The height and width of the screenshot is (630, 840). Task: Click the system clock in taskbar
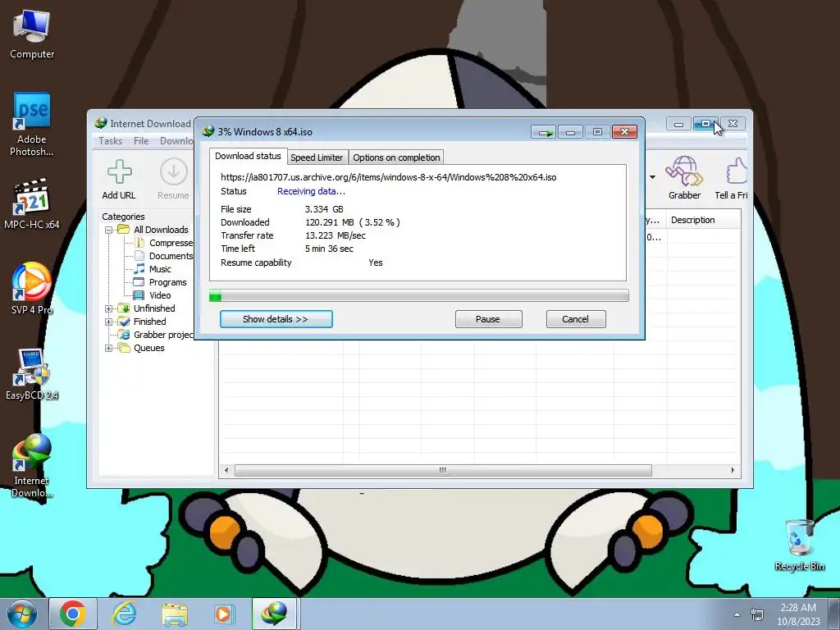(x=798, y=614)
